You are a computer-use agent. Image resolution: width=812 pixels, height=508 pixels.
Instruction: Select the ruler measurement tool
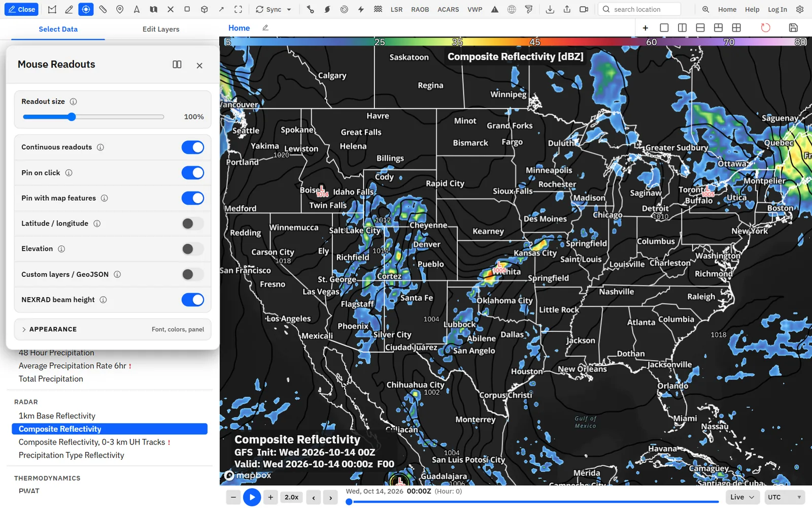pyautogui.click(x=103, y=9)
